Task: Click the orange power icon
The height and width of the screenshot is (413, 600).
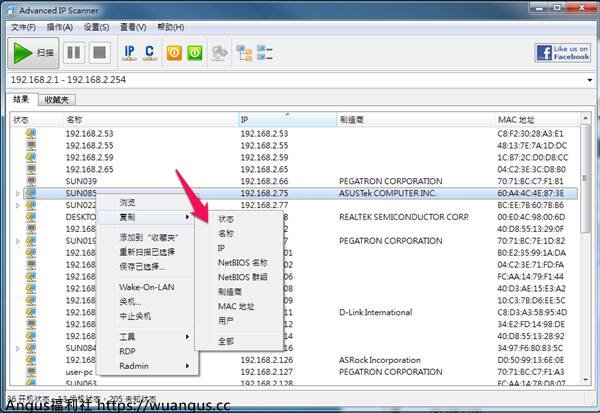Action: click(x=174, y=53)
